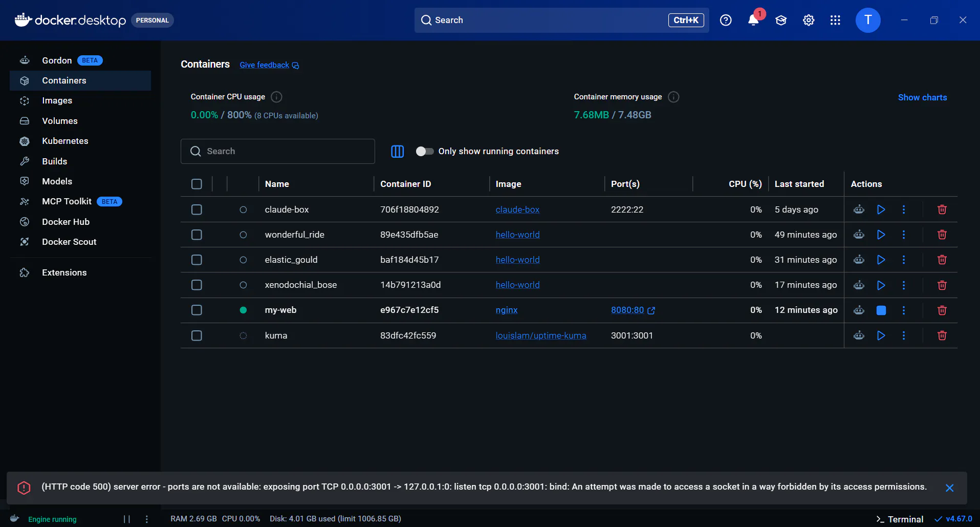Pause the Docker engine

127,519
